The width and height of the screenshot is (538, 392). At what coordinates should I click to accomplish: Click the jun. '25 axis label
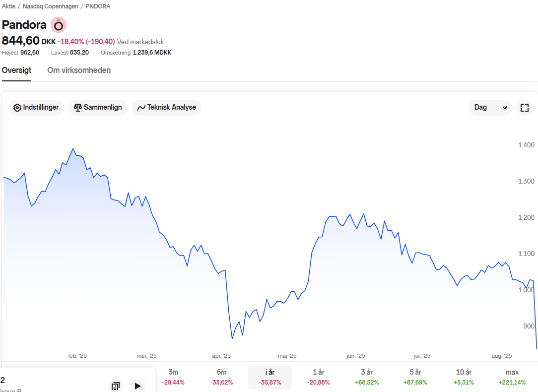coord(356,356)
